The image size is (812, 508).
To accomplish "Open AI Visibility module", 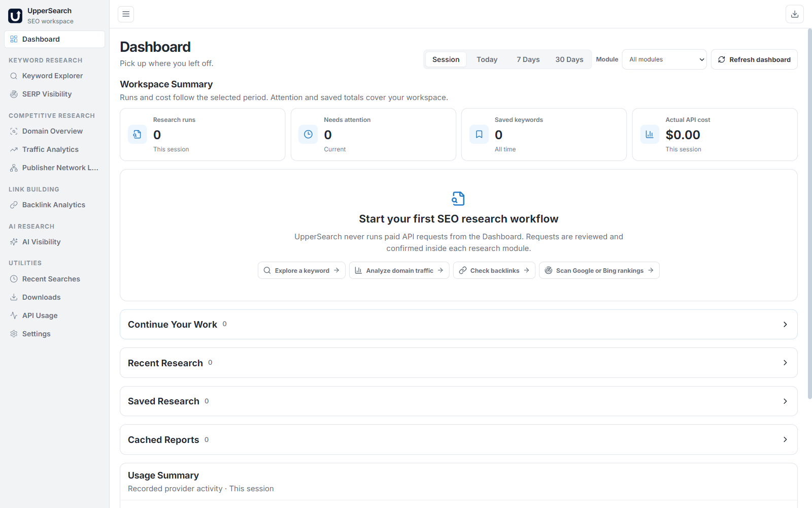I will click(55, 242).
